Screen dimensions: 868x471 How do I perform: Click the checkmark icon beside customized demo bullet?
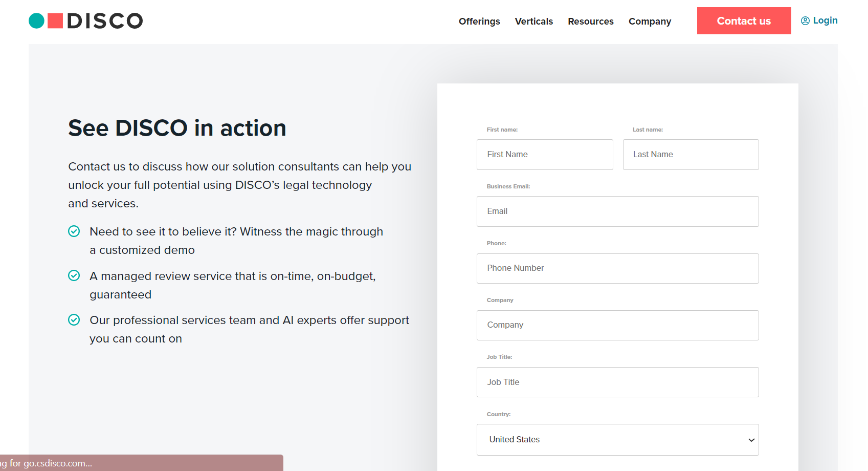tap(74, 231)
